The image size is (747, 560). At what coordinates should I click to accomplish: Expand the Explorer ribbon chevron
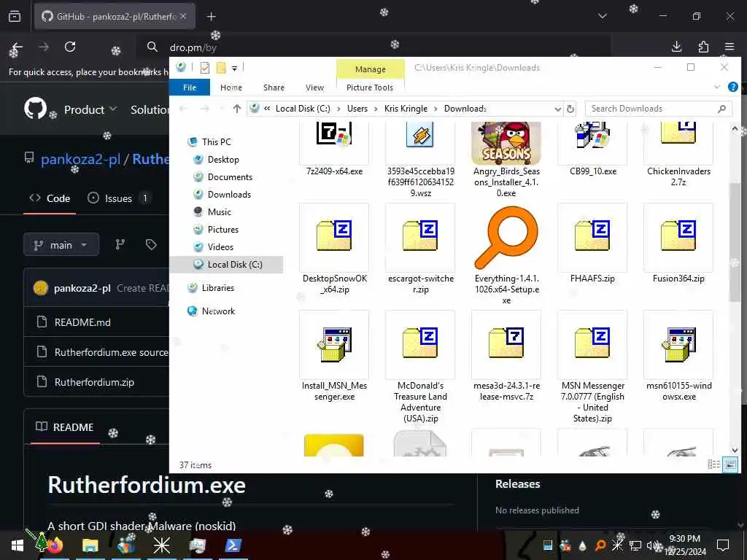click(x=717, y=87)
